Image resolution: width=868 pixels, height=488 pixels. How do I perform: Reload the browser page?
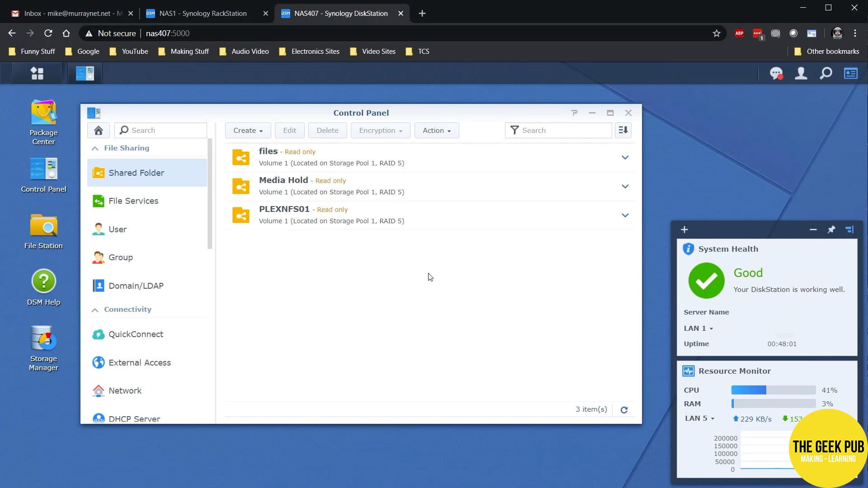pyautogui.click(x=48, y=33)
